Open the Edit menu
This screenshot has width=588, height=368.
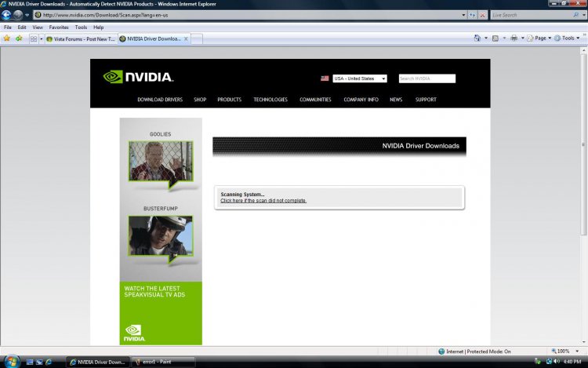click(22, 27)
